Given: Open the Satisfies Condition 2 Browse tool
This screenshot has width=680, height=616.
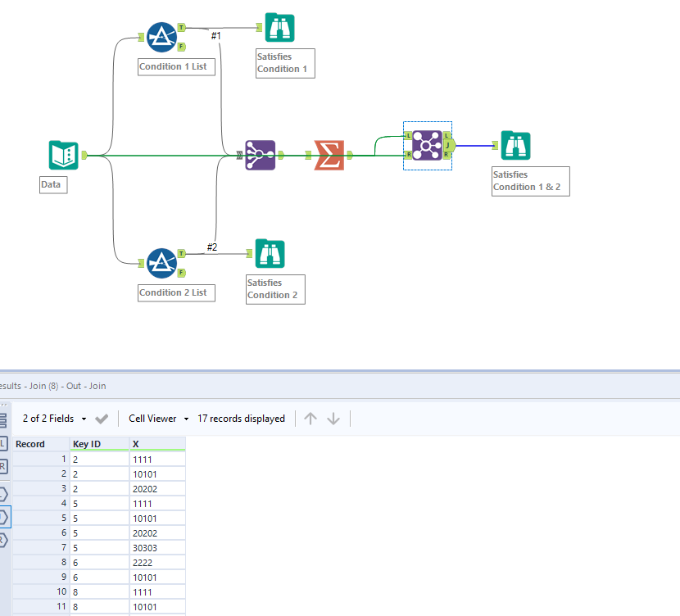Looking at the screenshot, I should pos(270,253).
